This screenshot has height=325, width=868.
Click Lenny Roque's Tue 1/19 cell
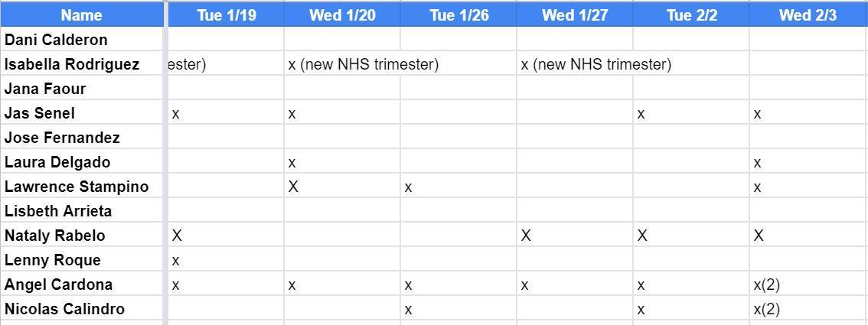226,261
